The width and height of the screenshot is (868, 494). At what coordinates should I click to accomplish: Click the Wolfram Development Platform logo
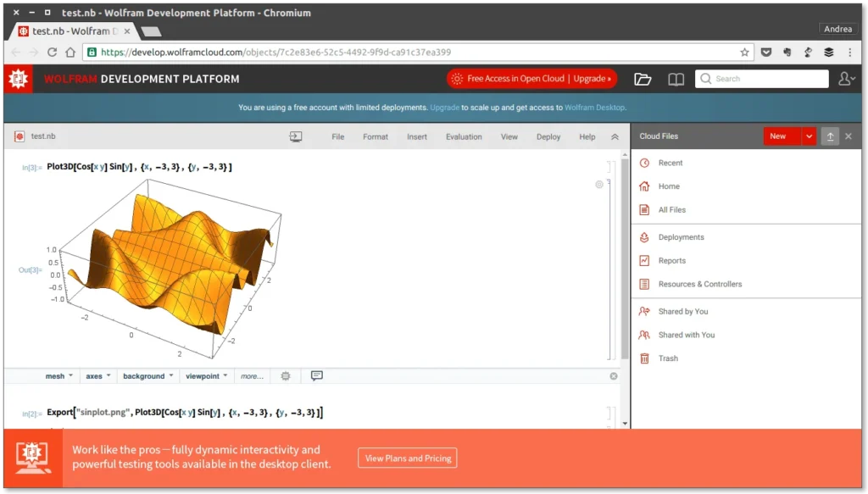click(x=16, y=79)
